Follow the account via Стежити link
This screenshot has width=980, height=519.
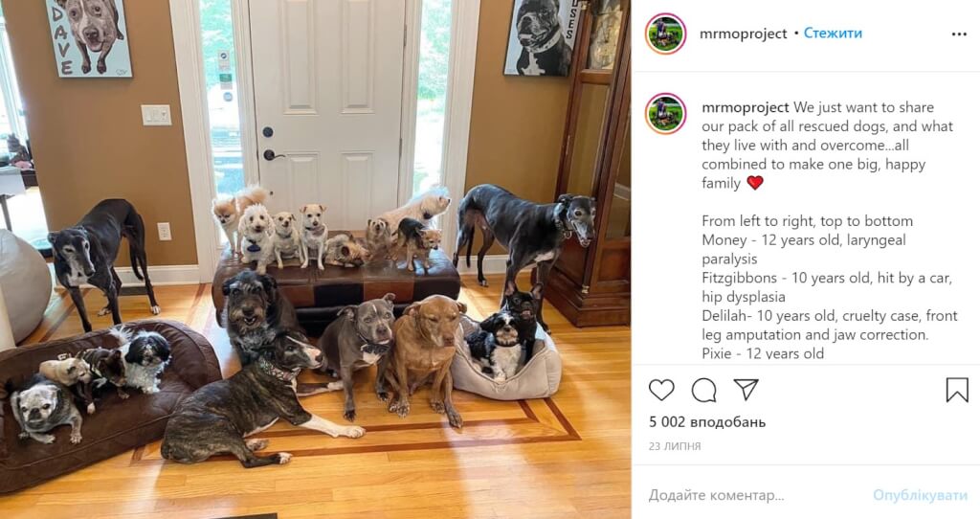(x=833, y=34)
